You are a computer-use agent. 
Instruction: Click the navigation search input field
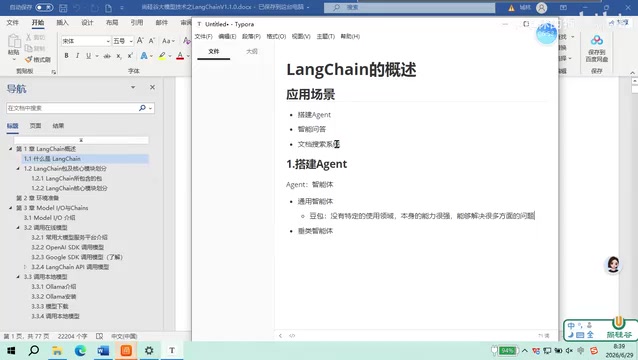[x=72, y=108]
